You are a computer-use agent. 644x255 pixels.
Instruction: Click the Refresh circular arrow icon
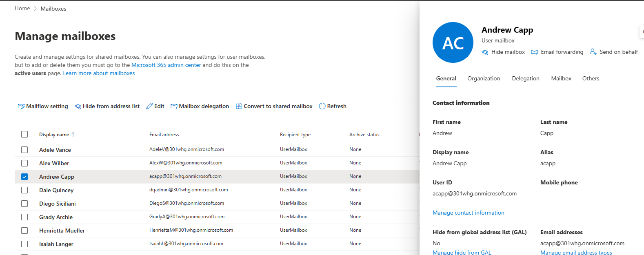pyautogui.click(x=322, y=106)
